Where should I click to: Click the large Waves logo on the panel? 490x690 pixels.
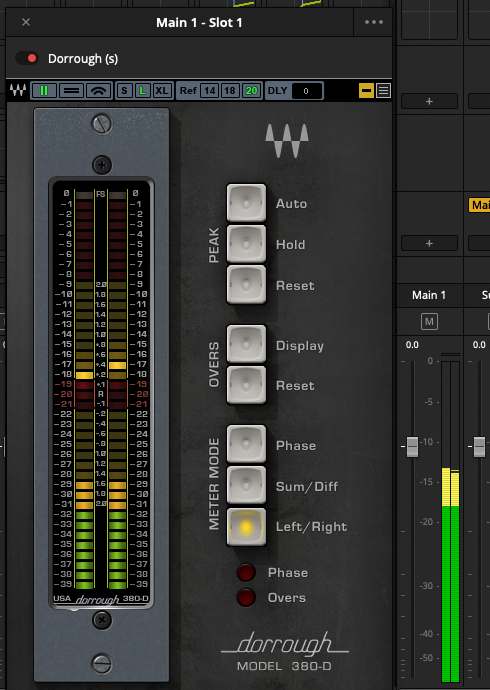pos(287,141)
